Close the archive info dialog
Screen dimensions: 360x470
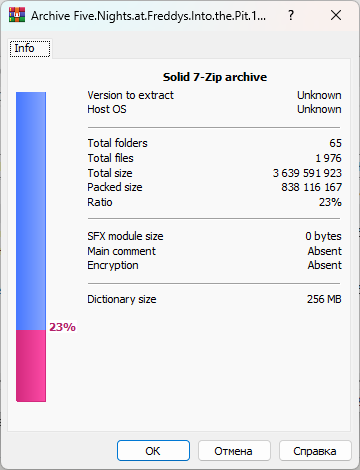coord(336,15)
